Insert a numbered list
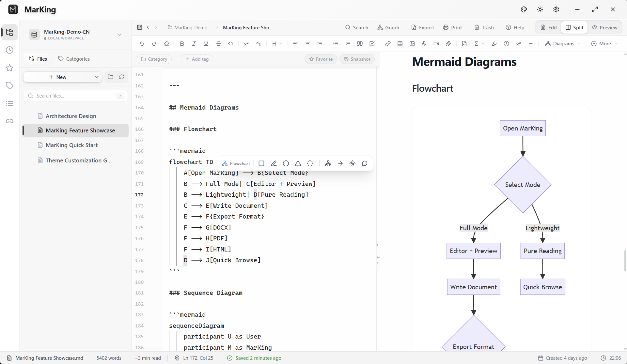The width and height of the screenshot is (627, 364). click(x=348, y=44)
